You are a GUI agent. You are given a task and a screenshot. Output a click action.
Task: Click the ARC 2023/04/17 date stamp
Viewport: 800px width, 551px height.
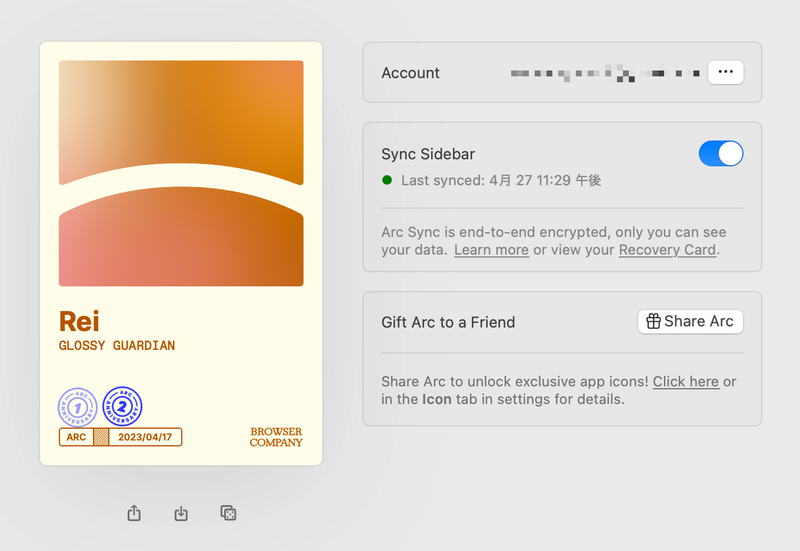[120, 437]
